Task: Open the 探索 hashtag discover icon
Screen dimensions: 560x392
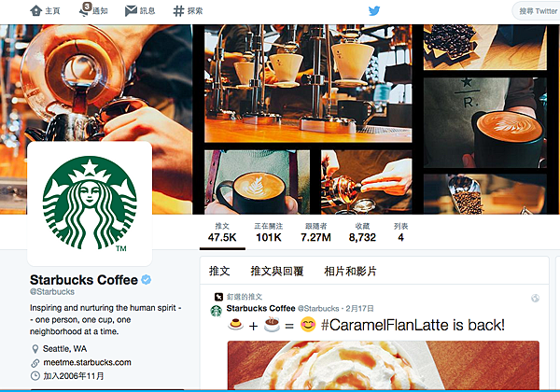Action: [178, 11]
